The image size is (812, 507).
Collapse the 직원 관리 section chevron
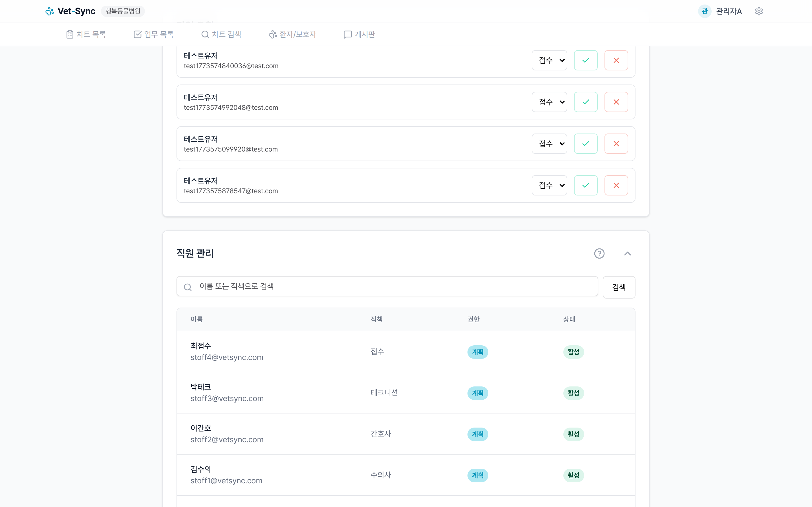click(x=627, y=253)
